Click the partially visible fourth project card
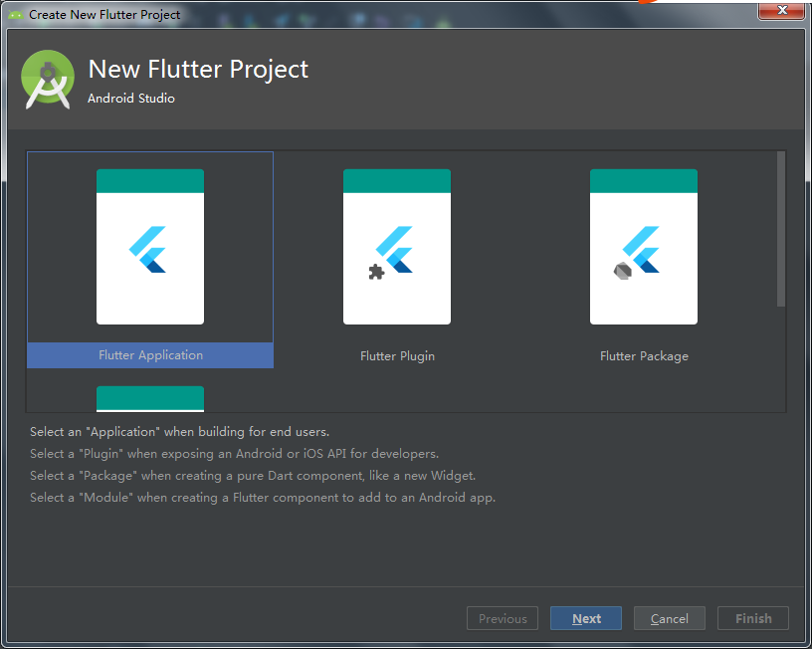This screenshot has height=649, width=812. (x=150, y=399)
